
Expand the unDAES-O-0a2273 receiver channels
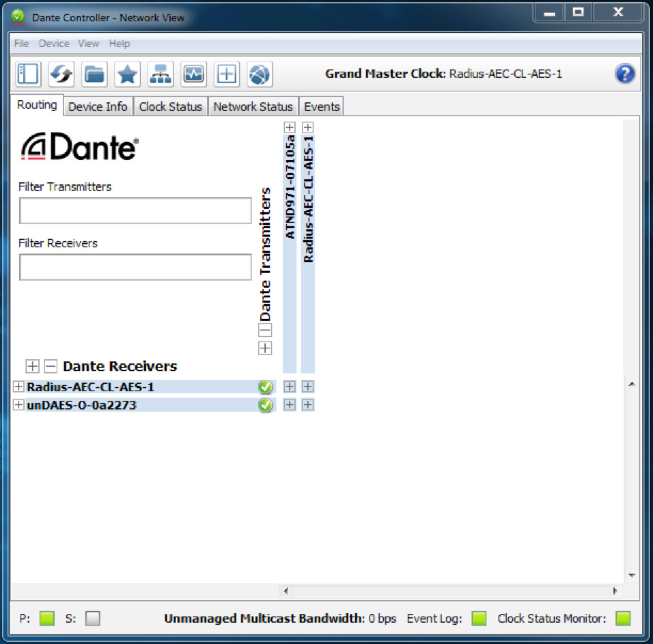19,405
